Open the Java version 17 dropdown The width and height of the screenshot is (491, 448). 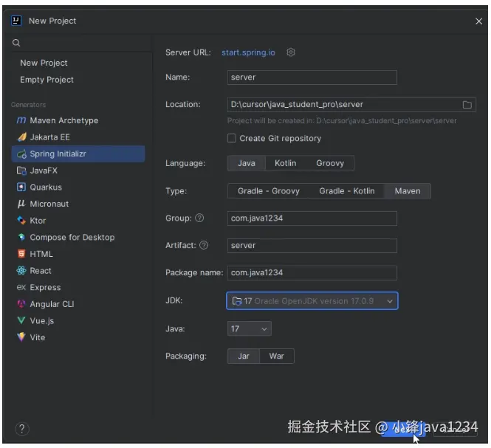click(250, 328)
